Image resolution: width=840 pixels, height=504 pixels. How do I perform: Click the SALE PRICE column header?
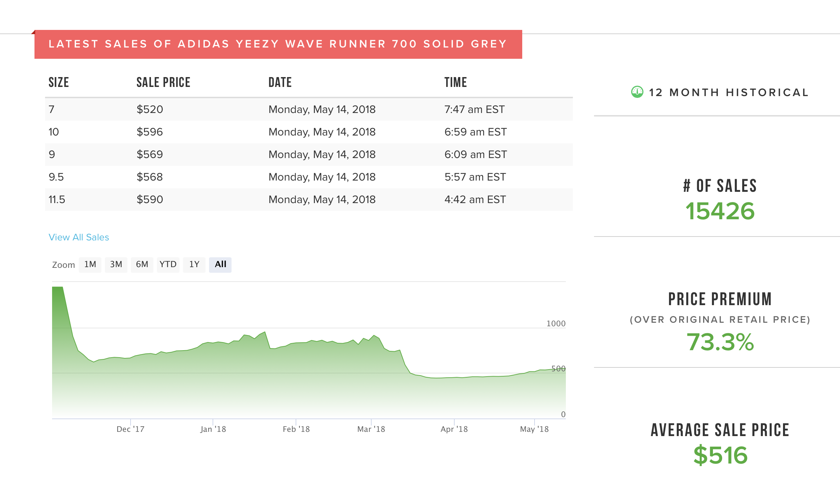163,82
